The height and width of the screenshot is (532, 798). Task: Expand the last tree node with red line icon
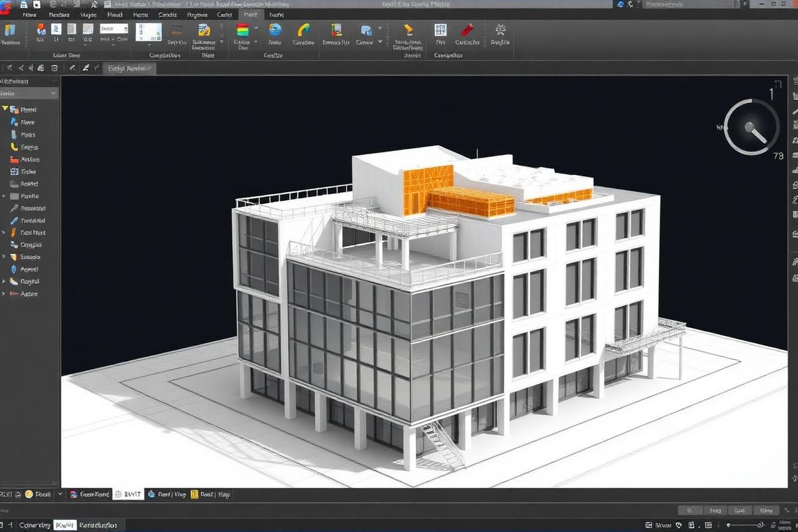[5, 293]
